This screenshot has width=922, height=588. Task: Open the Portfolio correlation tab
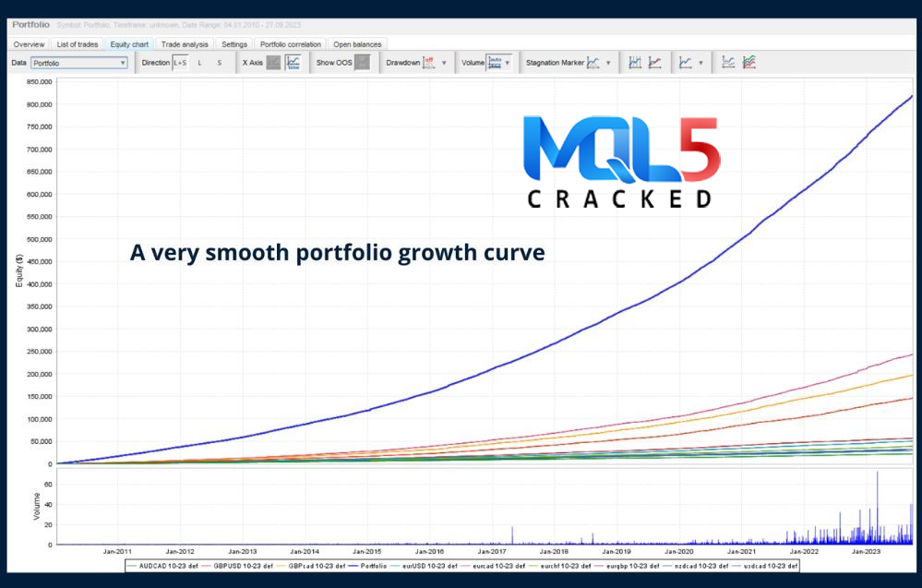click(291, 44)
